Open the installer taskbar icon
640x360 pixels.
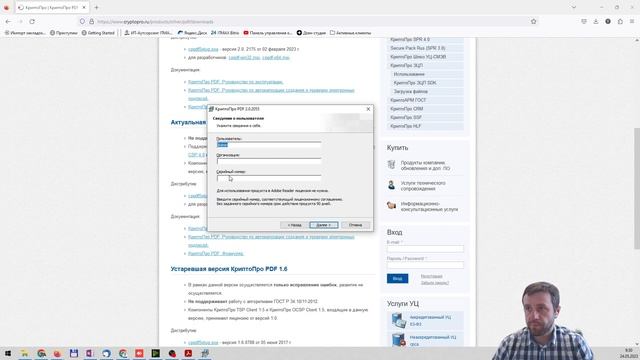tap(204, 353)
